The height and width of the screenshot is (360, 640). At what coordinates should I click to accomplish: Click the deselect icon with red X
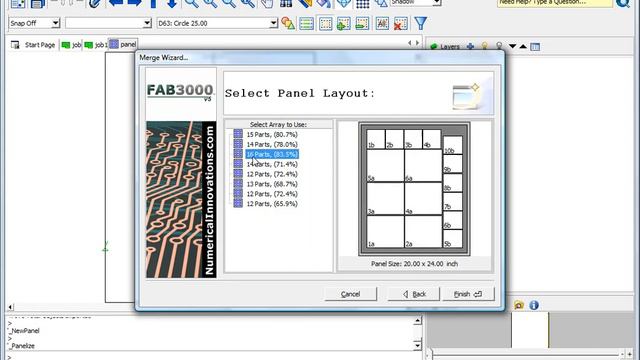[x=400, y=23]
